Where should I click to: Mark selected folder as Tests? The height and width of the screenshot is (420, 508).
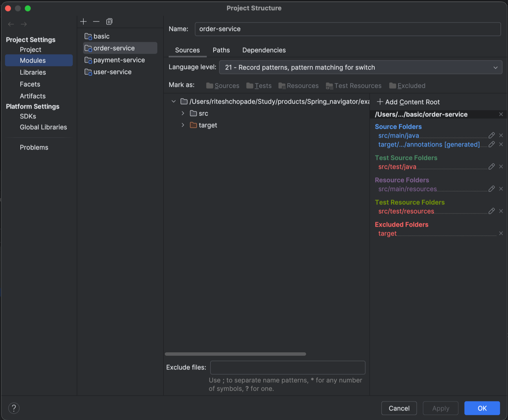click(259, 86)
